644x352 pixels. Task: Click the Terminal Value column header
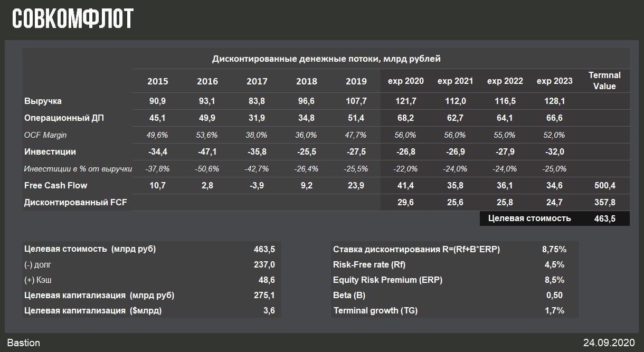(x=604, y=81)
